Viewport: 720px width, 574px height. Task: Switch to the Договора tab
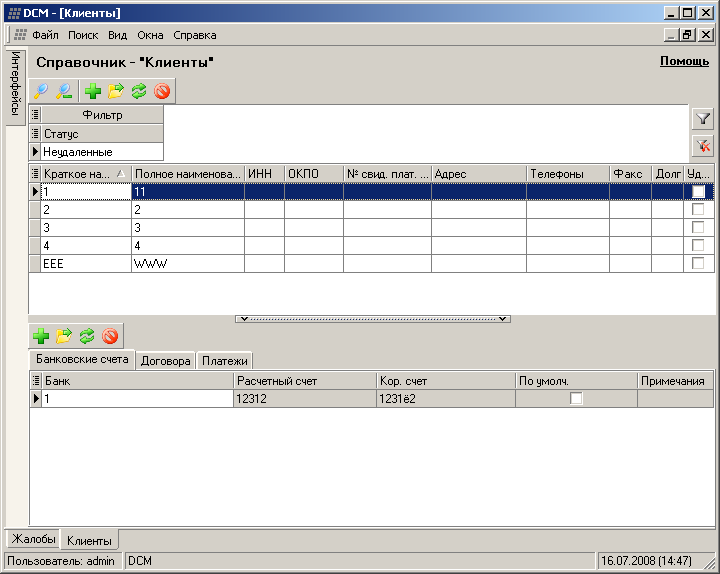[x=165, y=361]
